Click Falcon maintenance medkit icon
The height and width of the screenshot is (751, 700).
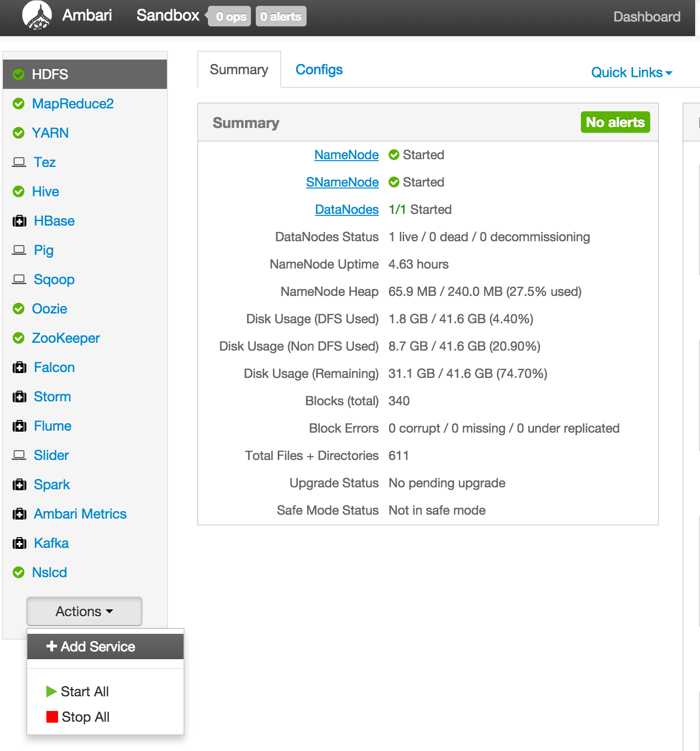[20, 367]
